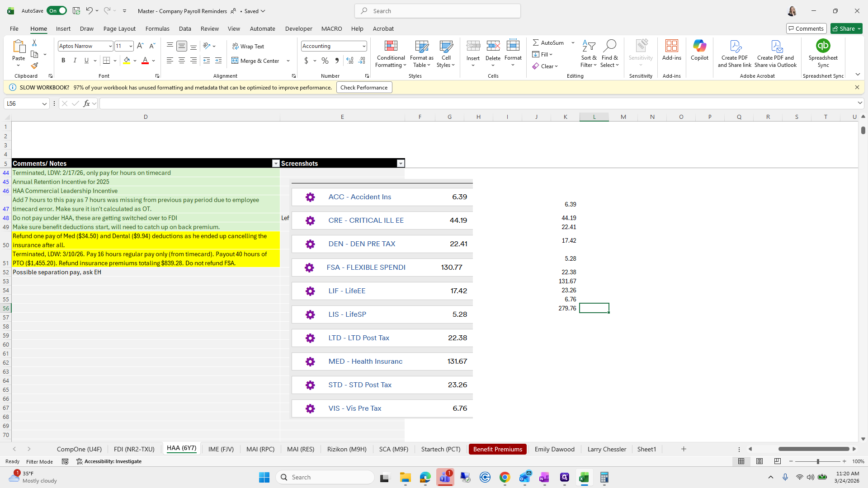Click the Check Performance button
The width and height of the screenshot is (868, 488).
click(364, 88)
